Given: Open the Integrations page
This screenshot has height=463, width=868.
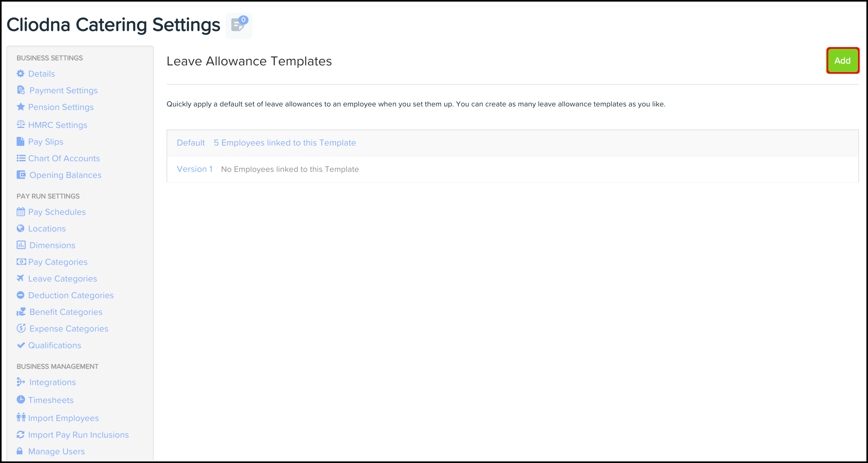Looking at the screenshot, I should click(52, 382).
